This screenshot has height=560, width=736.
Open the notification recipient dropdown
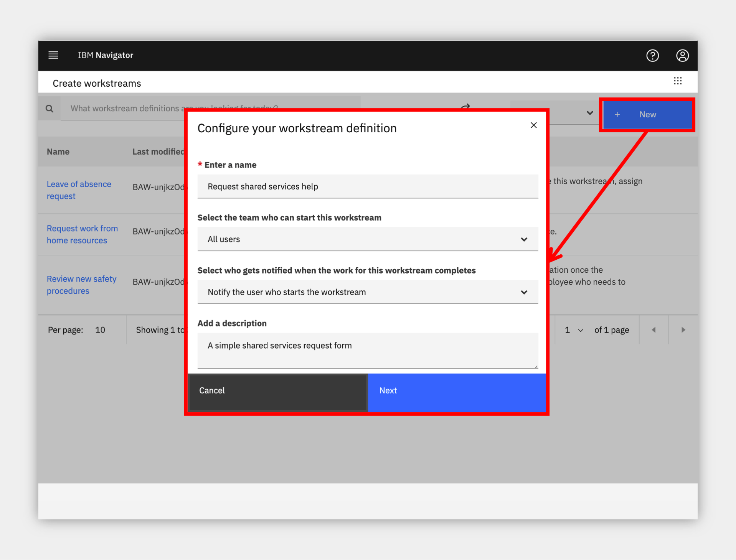(x=368, y=292)
